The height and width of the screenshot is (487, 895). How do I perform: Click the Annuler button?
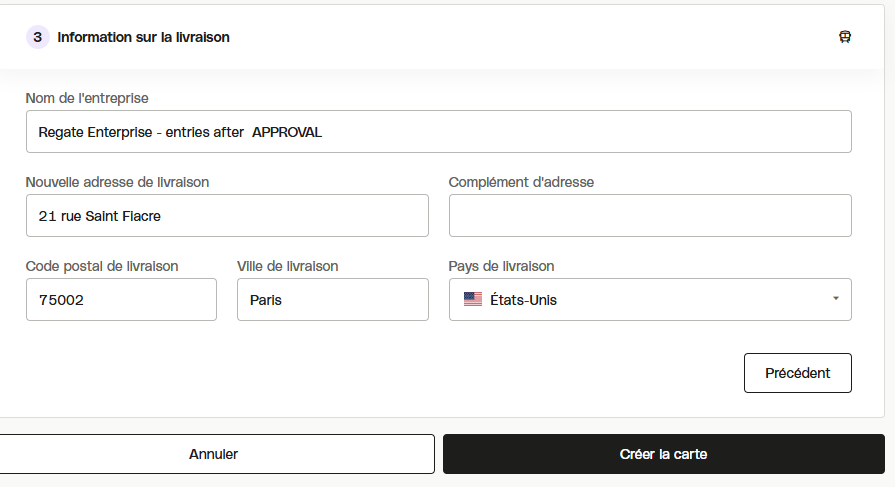[x=213, y=454]
